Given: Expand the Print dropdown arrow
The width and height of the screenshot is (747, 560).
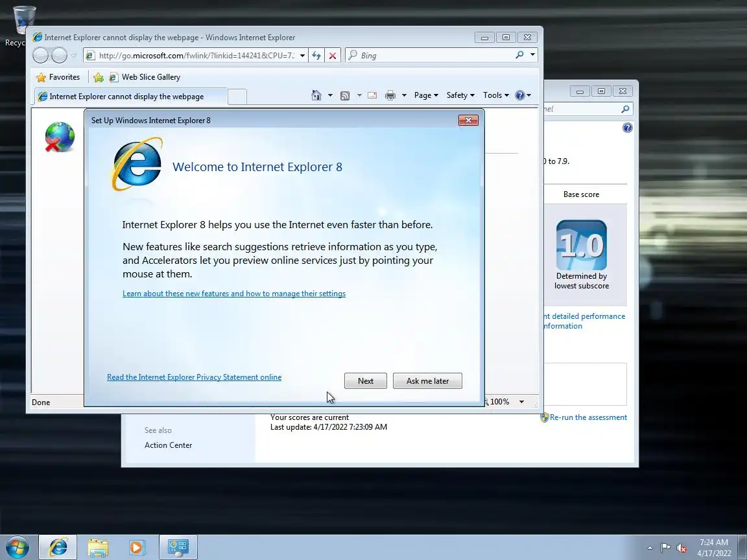Looking at the screenshot, I should 404,95.
